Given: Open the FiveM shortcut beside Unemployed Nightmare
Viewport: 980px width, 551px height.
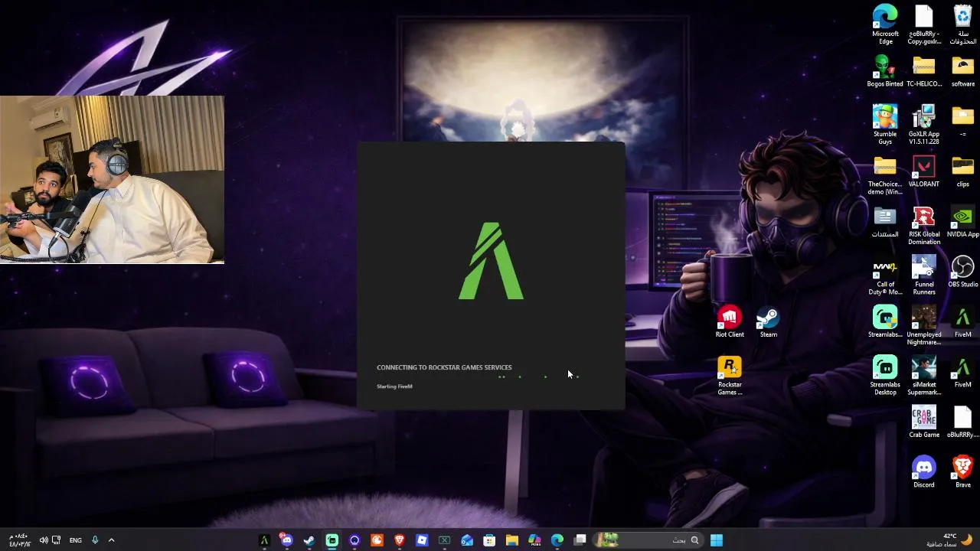Looking at the screenshot, I should pos(962,323).
